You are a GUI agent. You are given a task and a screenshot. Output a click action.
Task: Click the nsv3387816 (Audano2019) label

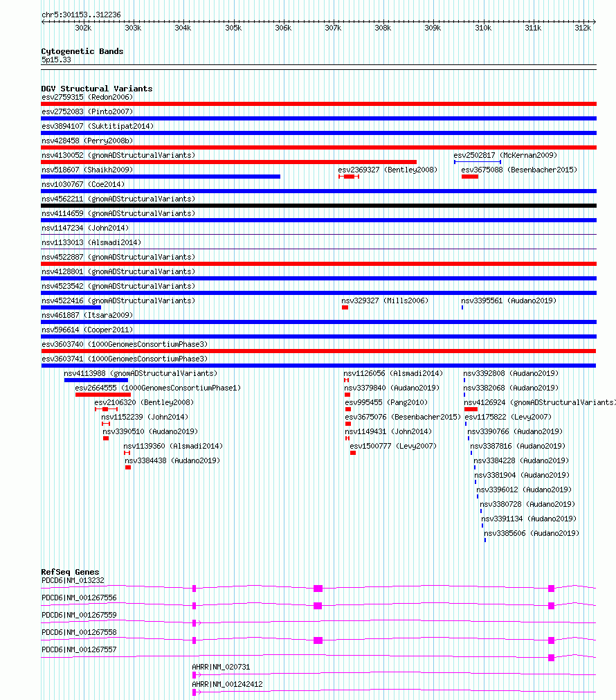(x=518, y=446)
